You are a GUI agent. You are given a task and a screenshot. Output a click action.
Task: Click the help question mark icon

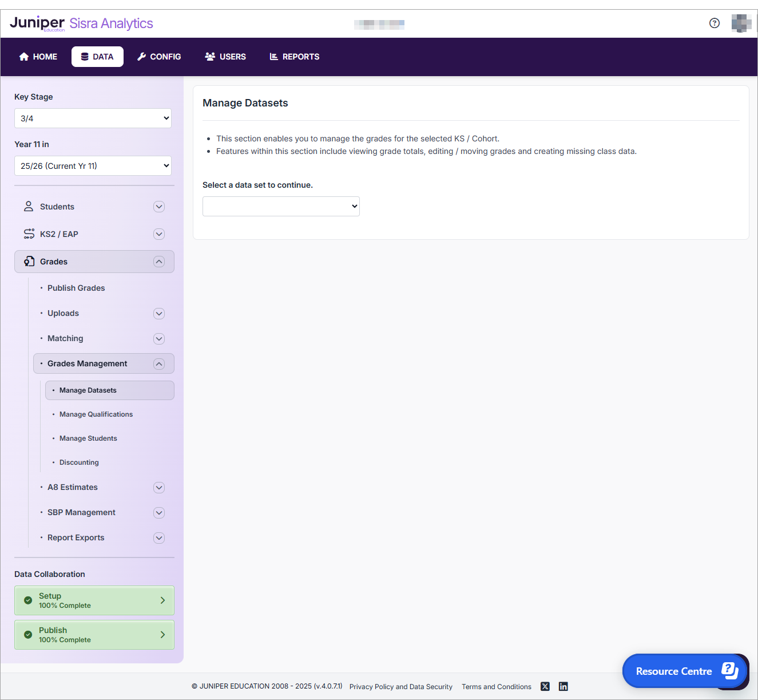(x=714, y=23)
